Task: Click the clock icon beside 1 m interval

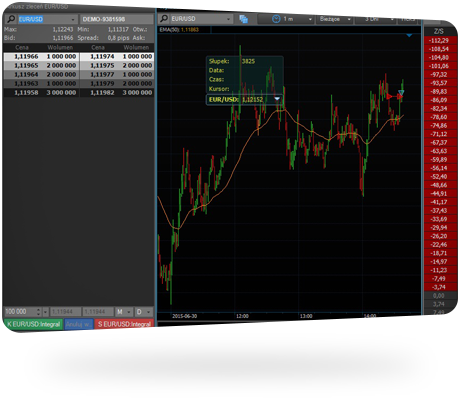Action: [276, 19]
